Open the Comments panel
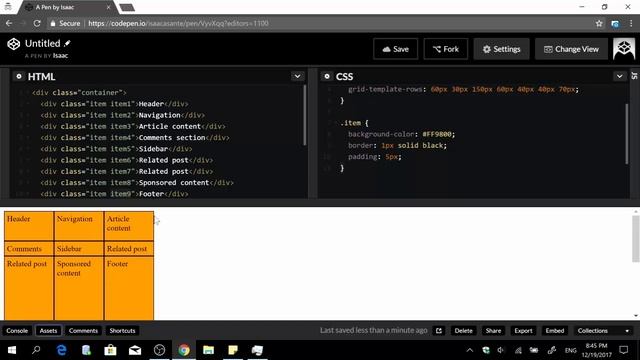The image size is (640, 360). [x=83, y=331]
